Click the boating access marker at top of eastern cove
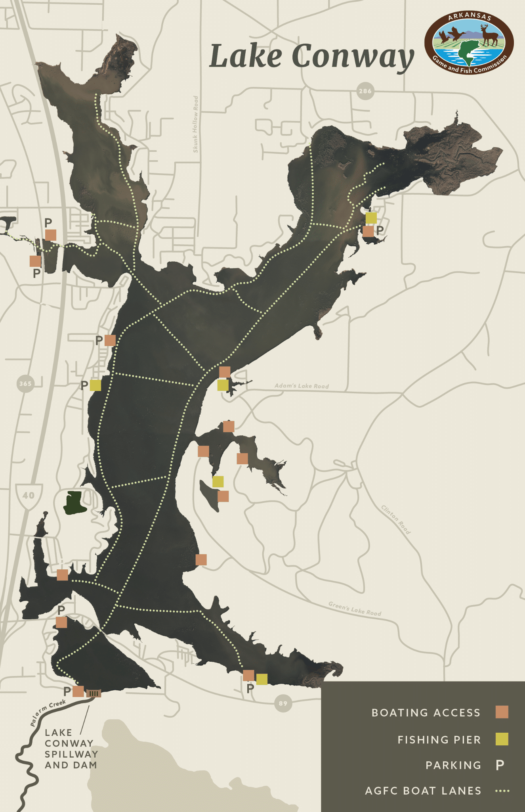525x812 pixels. click(x=229, y=426)
